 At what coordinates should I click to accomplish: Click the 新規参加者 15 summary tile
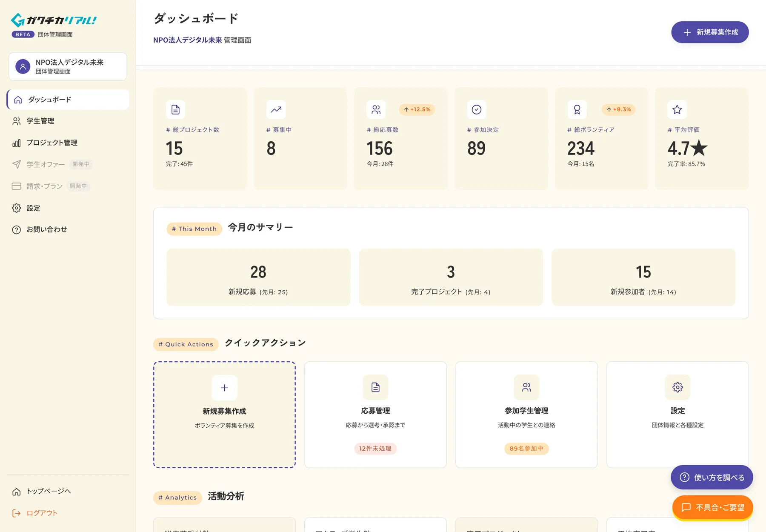(x=643, y=277)
